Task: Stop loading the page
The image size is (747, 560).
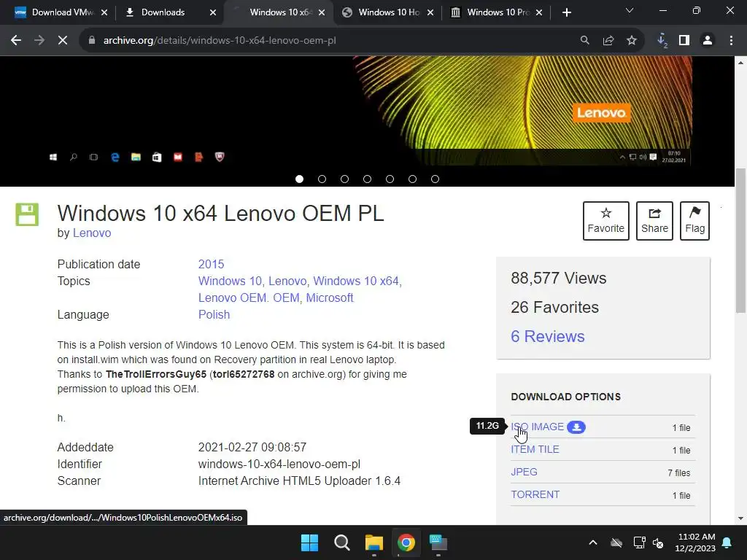Action: click(63, 41)
